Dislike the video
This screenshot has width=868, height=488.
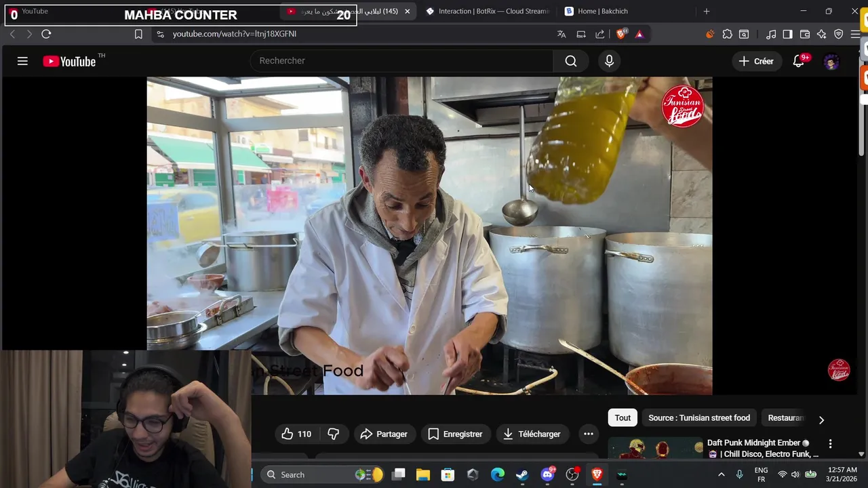[x=333, y=434]
